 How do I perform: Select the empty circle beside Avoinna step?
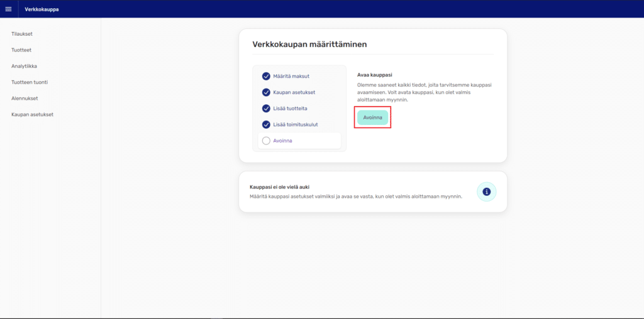[266, 141]
